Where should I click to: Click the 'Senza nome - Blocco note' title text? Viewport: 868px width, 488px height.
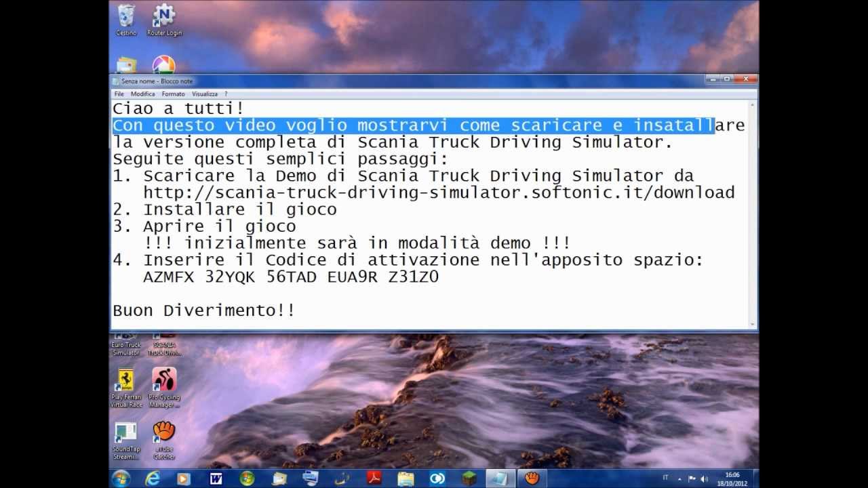point(157,81)
